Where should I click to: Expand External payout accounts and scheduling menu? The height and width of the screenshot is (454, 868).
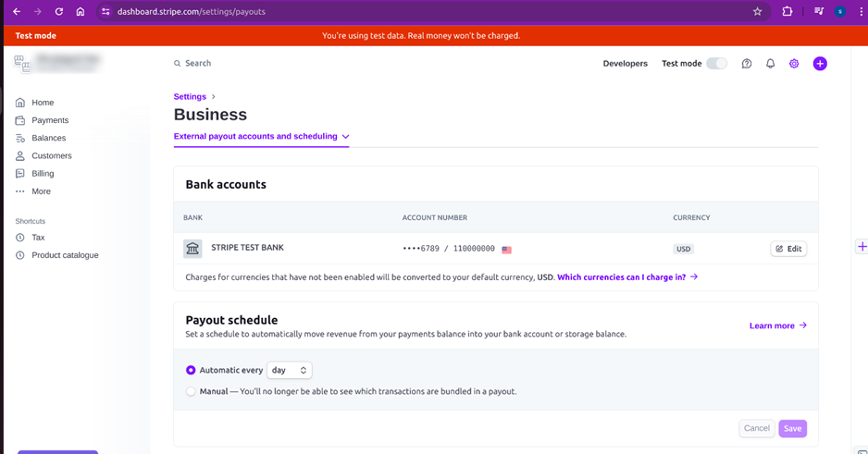(x=261, y=137)
